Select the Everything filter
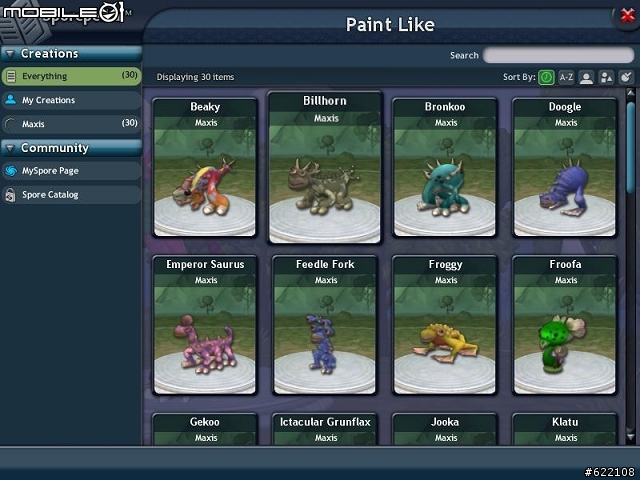Viewport: 640px width, 480px height. pyautogui.click(x=71, y=76)
